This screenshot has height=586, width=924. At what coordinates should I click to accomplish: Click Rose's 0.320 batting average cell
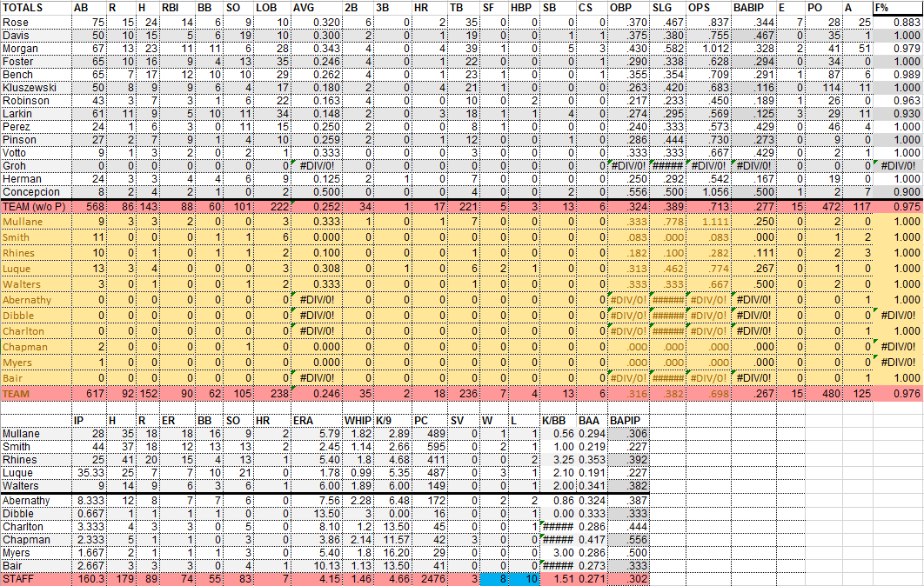317,23
